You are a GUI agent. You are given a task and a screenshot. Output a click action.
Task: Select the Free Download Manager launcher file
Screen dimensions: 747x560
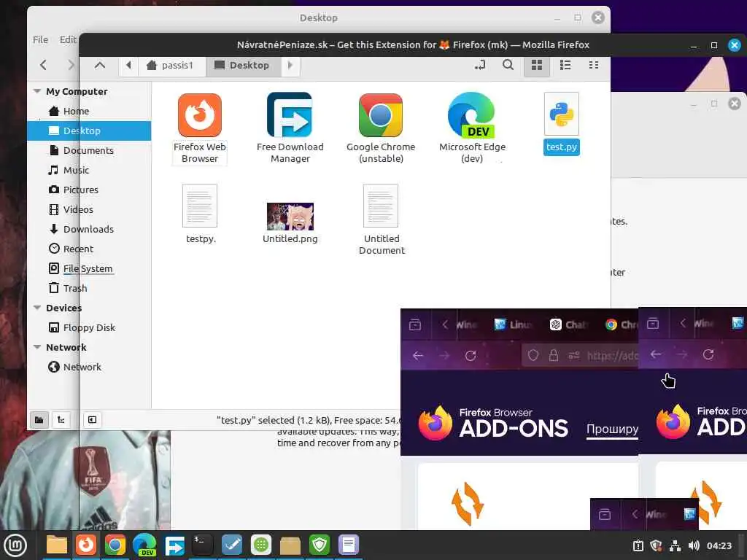[x=290, y=128]
